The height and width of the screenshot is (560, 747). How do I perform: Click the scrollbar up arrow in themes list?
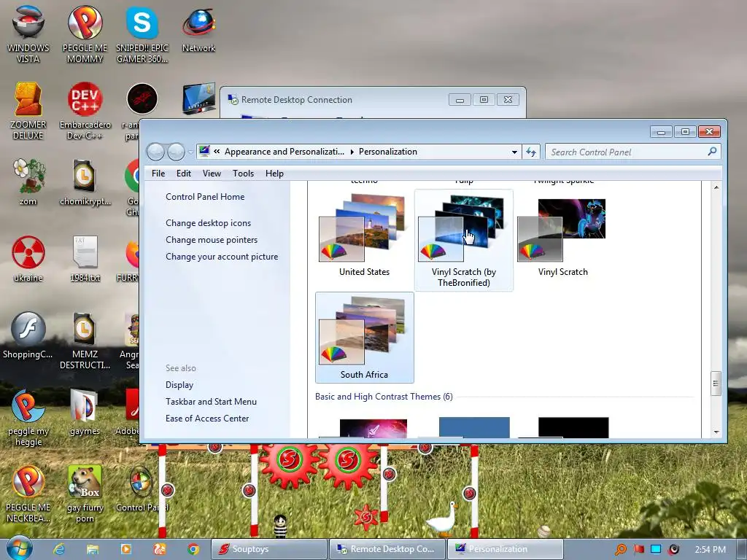coord(716,187)
